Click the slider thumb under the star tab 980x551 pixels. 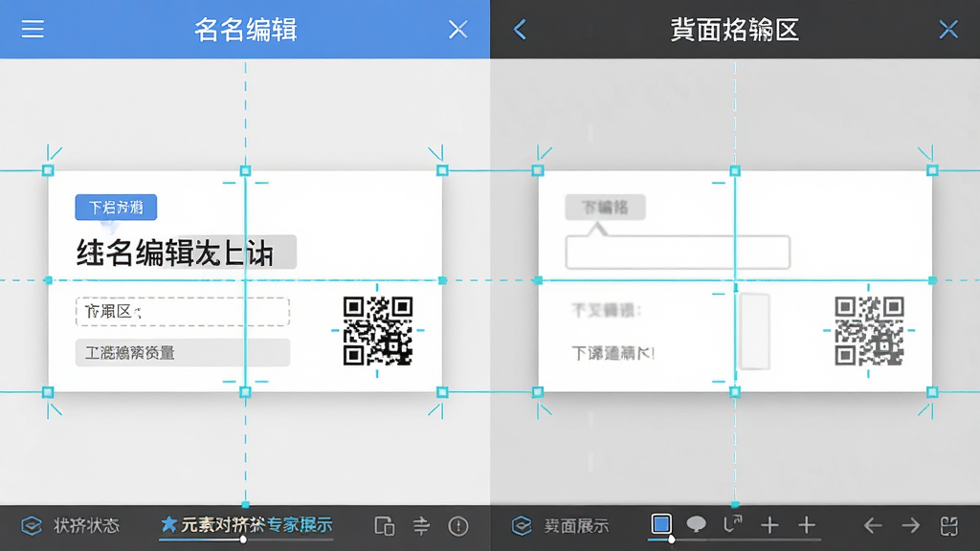tap(243, 540)
